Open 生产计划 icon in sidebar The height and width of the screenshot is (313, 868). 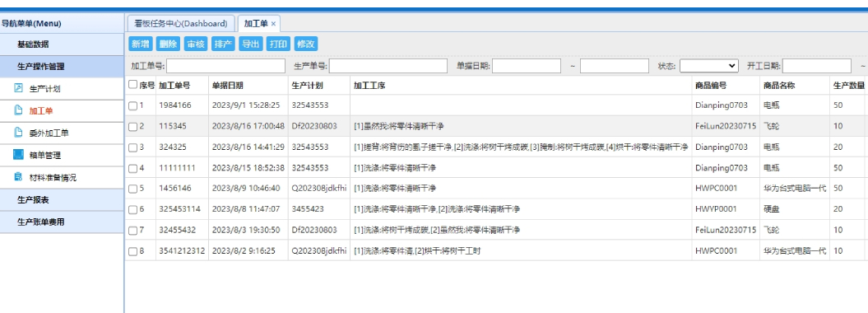tap(18, 88)
